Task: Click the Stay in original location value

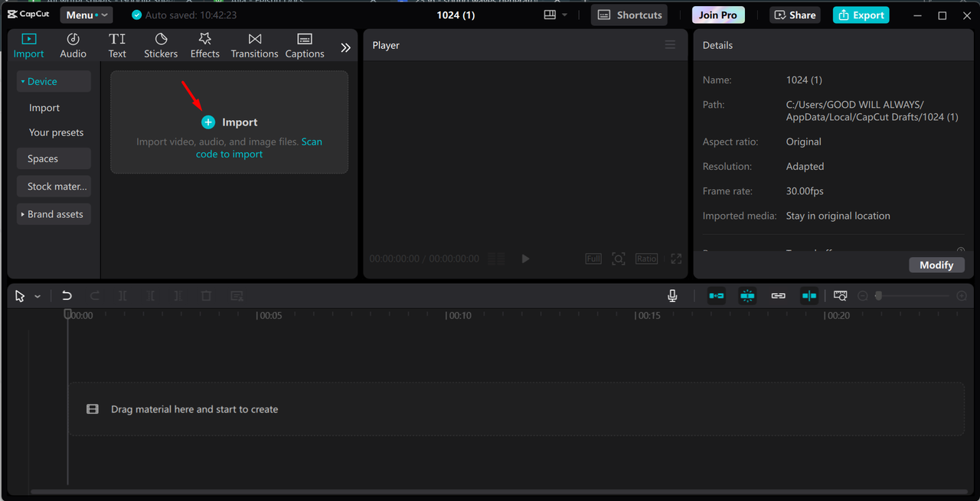Action: (x=838, y=216)
